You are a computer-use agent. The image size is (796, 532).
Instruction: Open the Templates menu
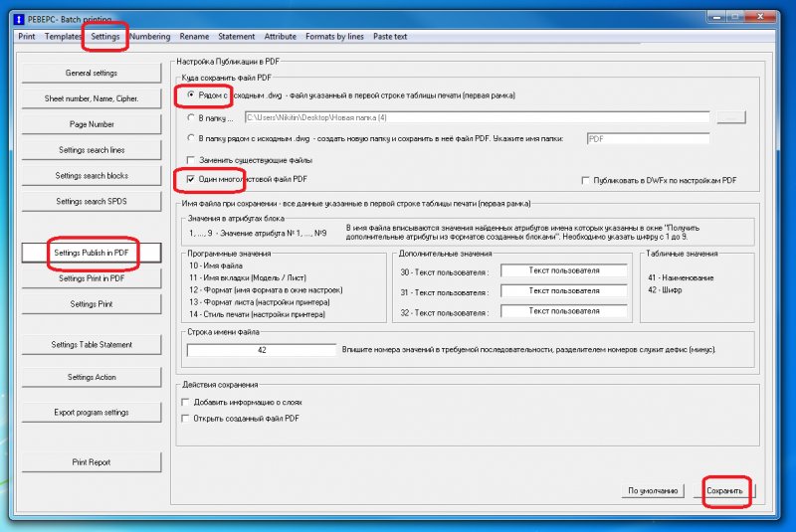tap(63, 37)
